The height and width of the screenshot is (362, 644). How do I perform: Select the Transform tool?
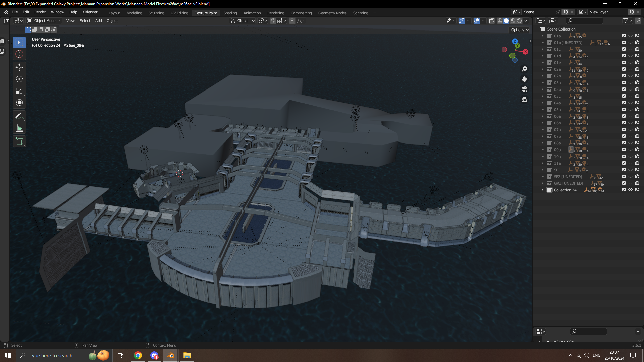coord(19,103)
